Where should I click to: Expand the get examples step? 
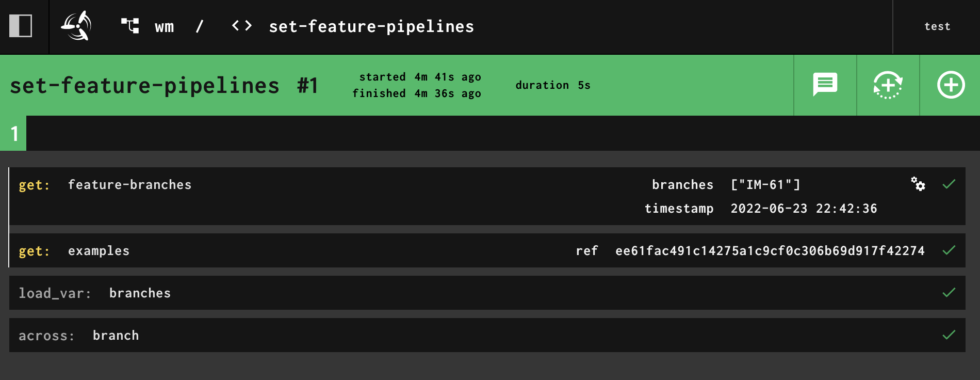(99, 250)
